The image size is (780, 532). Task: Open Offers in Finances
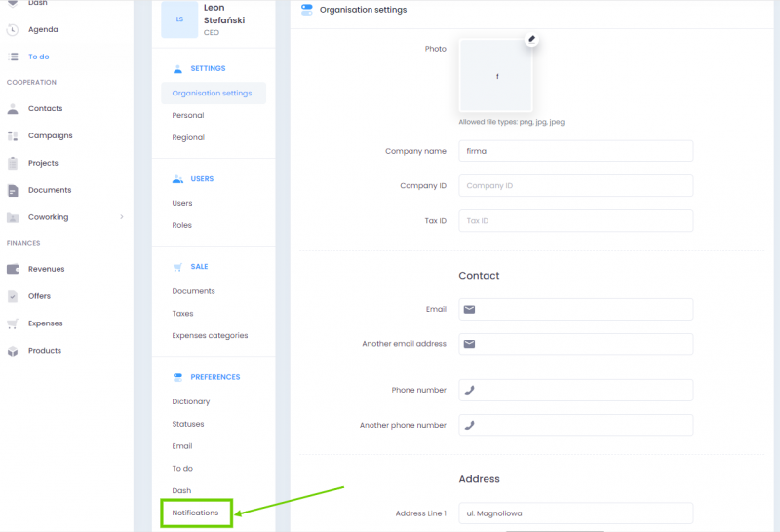(x=39, y=296)
